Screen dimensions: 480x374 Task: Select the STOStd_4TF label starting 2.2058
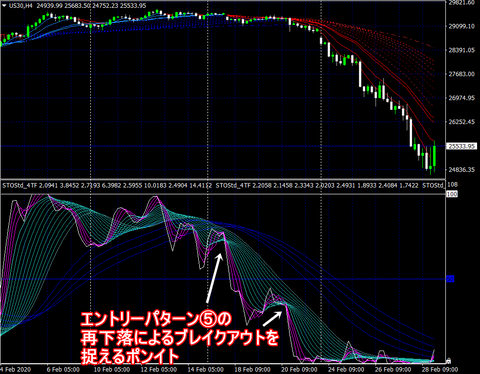click(233, 185)
